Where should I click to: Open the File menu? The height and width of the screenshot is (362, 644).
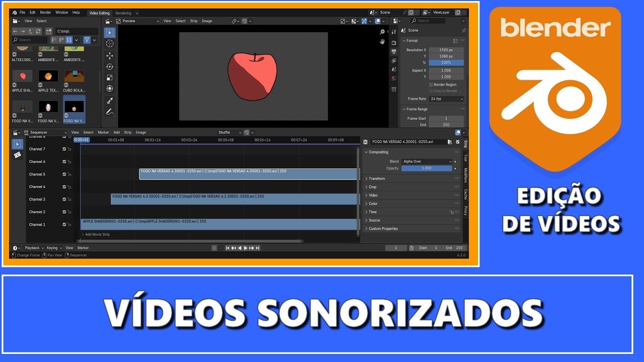[22, 13]
